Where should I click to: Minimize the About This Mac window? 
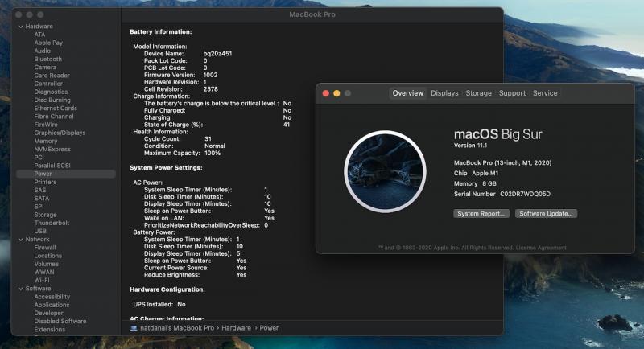pos(336,93)
